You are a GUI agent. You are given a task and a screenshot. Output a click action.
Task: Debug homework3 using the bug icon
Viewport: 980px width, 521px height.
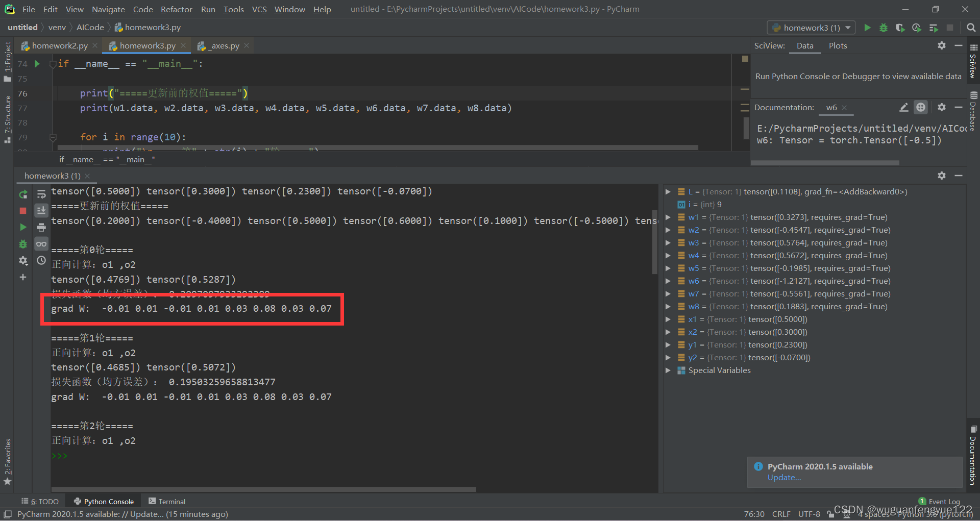(x=884, y=28)
